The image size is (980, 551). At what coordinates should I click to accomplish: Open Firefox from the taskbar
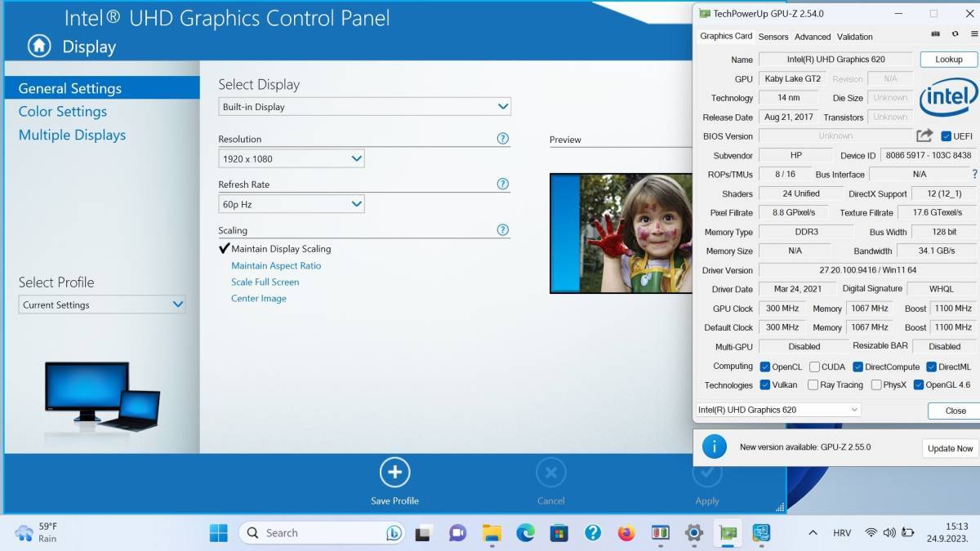pos(626,533)
